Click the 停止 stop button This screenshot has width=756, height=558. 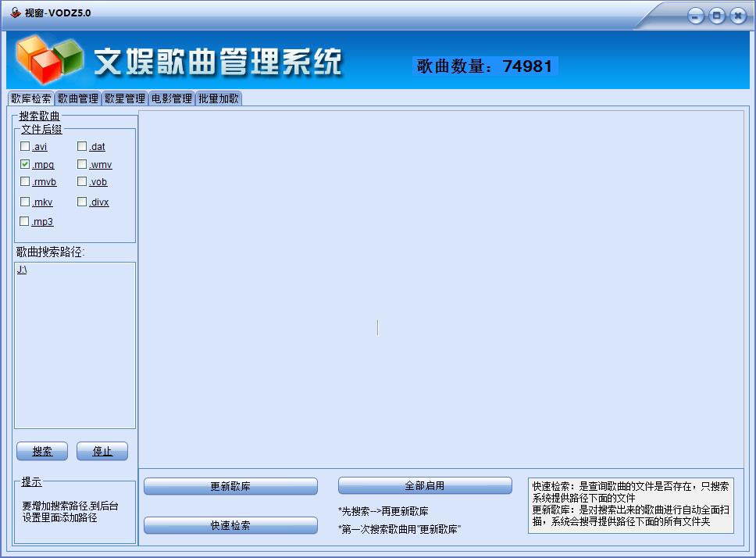[102, 451]
